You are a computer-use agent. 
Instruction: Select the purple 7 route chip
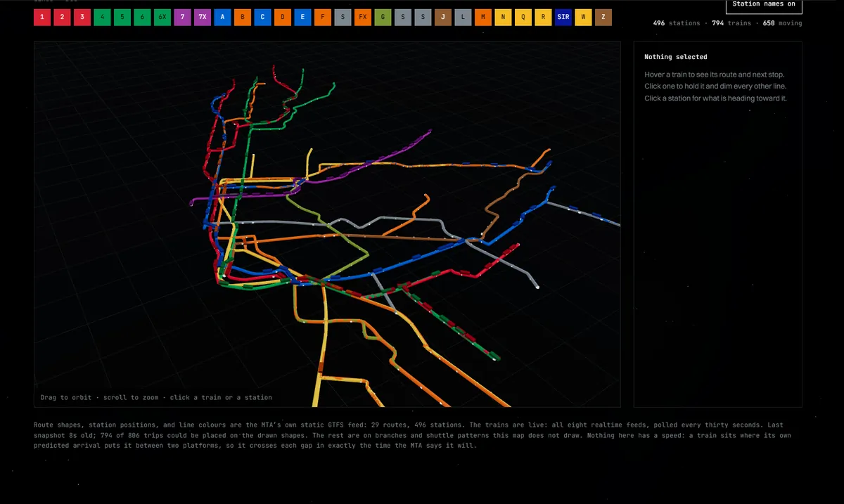[x=182, y=18]
